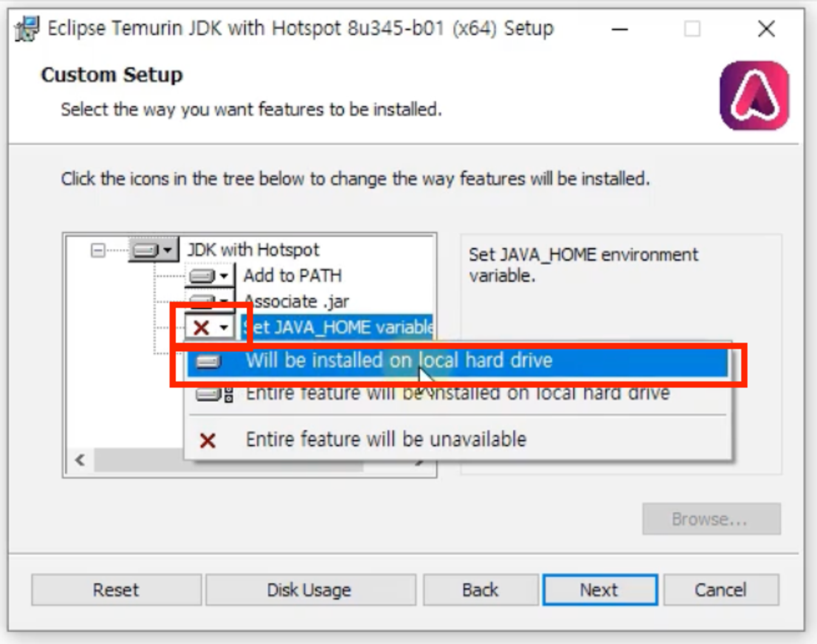Click the red X icon for JAVA_HOME feature
817x644 pixels.
[x=201, y=327]
